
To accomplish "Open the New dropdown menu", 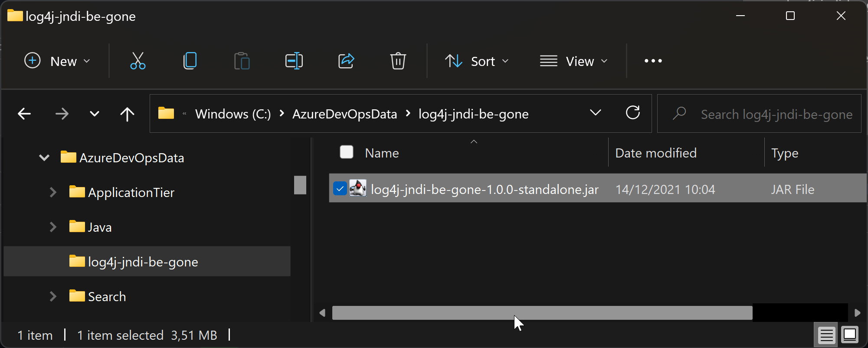I will pyautogui.click(x=57, y=61).
